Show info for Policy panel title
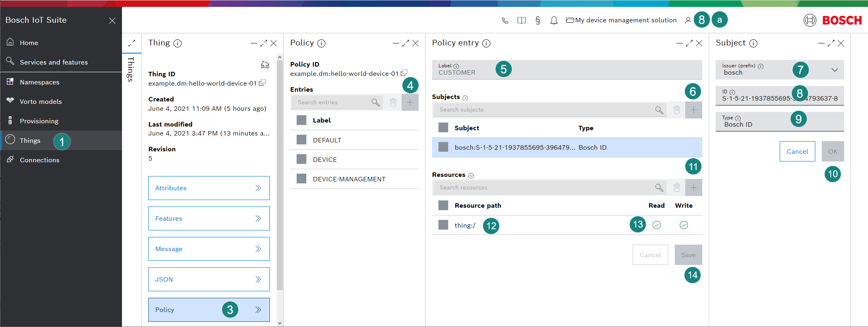Image resolution: width=868 pixels, height=327 pixels. tap(321, 43)
